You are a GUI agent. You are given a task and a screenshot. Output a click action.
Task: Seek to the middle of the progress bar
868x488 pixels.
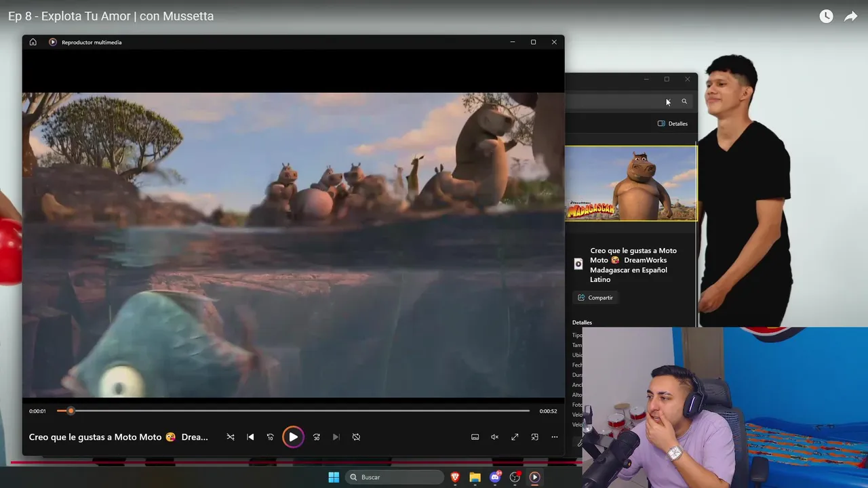(294, 411)
